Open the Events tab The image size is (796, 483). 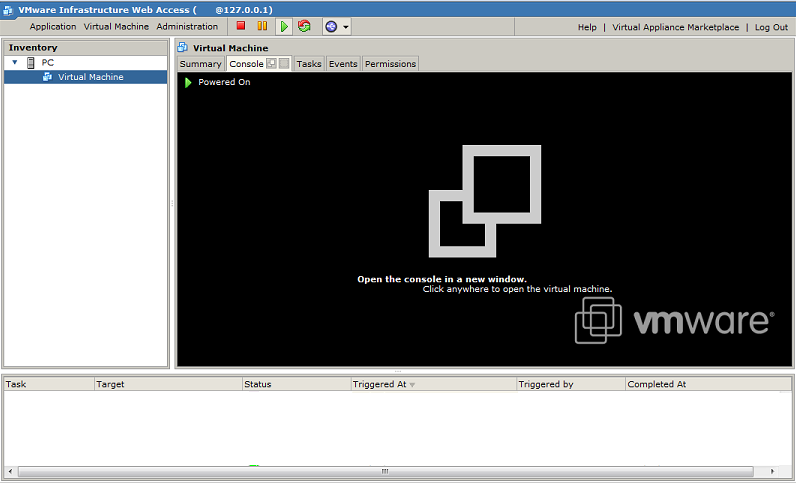(x=343, y=64)
